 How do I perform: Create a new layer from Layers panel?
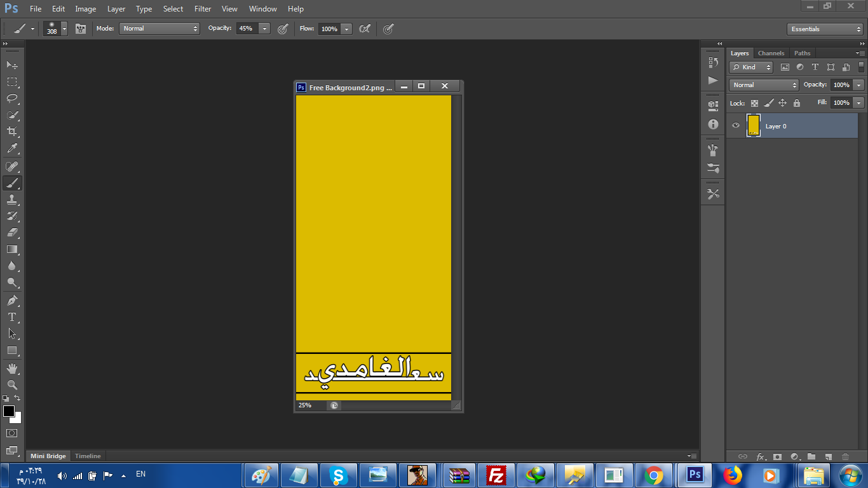pos(828,456)
